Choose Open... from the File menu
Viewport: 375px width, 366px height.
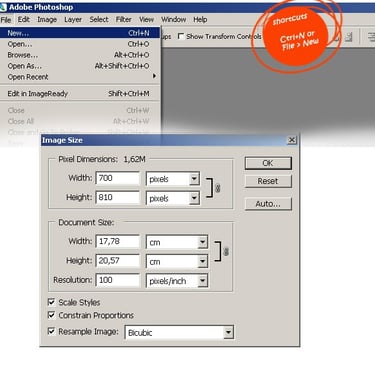click(x=80, y=44)
